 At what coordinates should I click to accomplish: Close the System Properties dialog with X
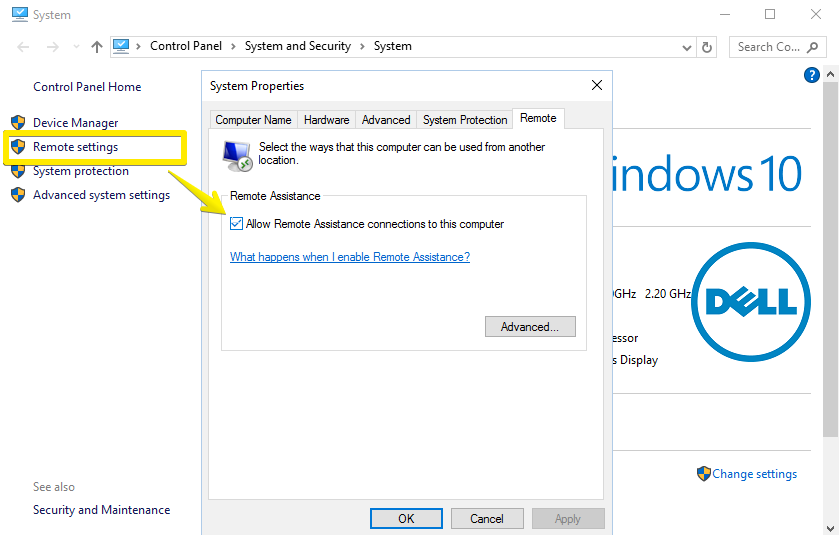tap(596, 86)
